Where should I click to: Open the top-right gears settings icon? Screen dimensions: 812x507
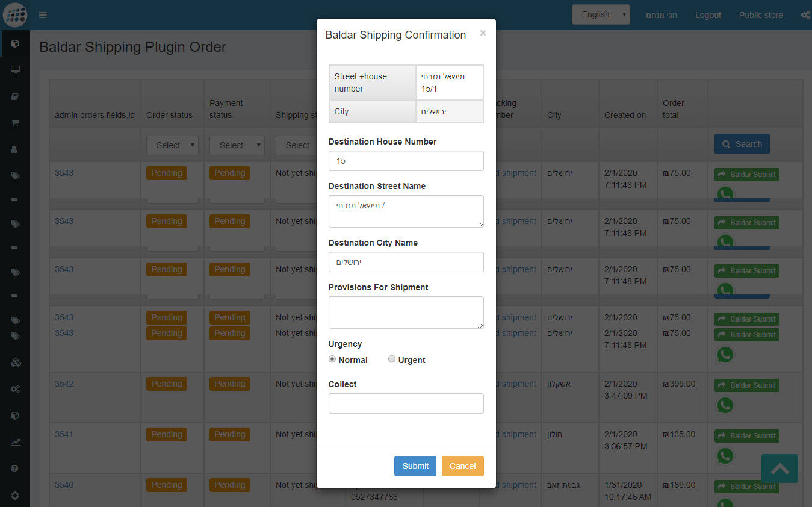click(805, 15)
